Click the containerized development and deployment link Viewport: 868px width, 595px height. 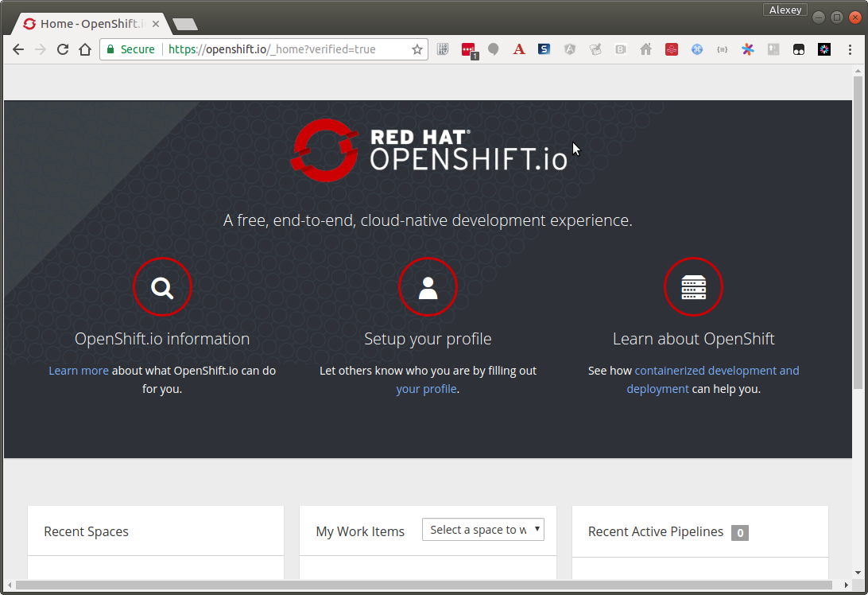[x=717, y=370]
